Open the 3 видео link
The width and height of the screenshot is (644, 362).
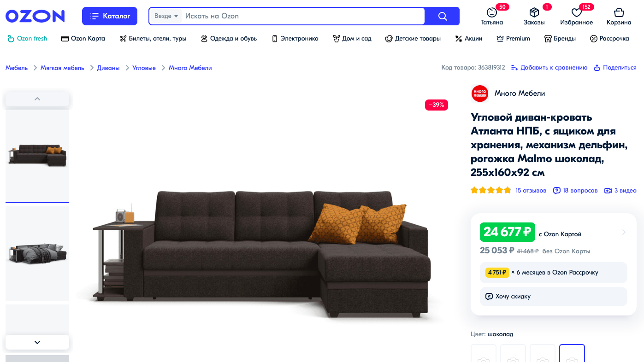[x=620, y=190]
